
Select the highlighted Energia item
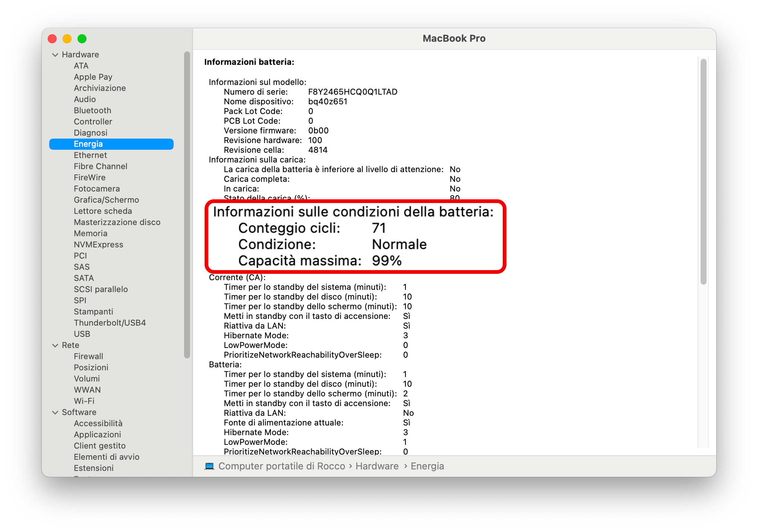[111, 144]
